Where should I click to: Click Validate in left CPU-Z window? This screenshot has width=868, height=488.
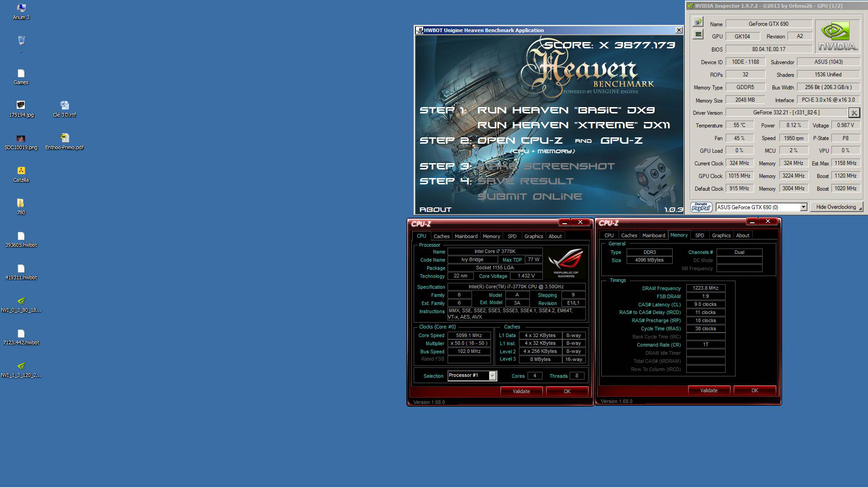coord(521,391)
